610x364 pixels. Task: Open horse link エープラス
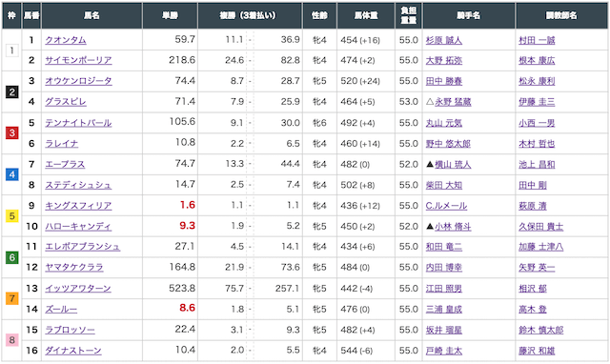click(65, 164)
